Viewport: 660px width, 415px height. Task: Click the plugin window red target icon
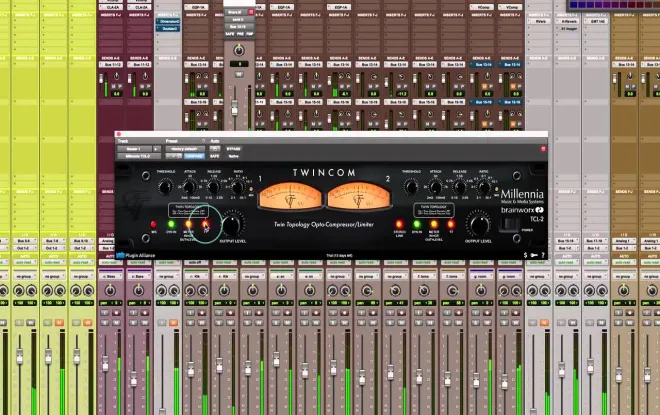click(x=543, y=149)
